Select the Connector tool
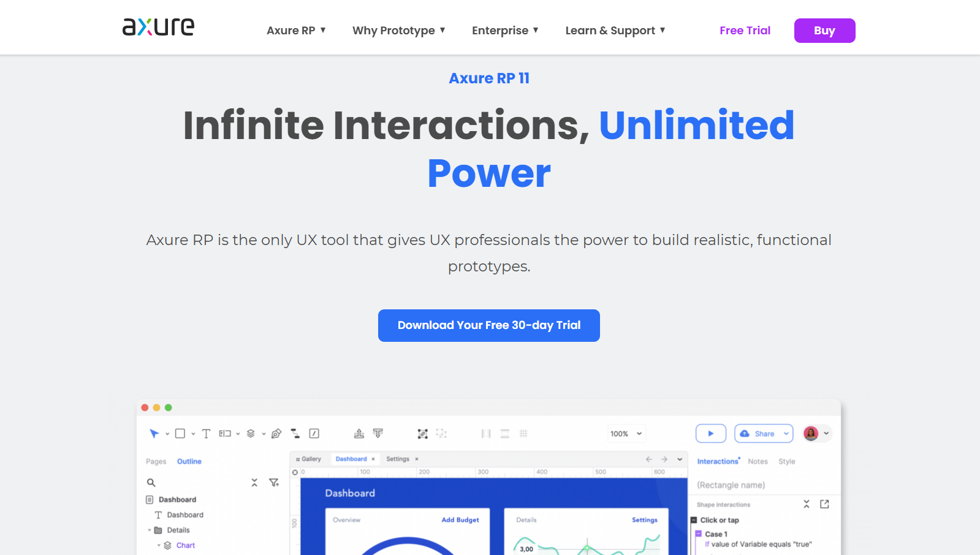The height and width of the screenshot is (555, 980). tap(295, 434)
